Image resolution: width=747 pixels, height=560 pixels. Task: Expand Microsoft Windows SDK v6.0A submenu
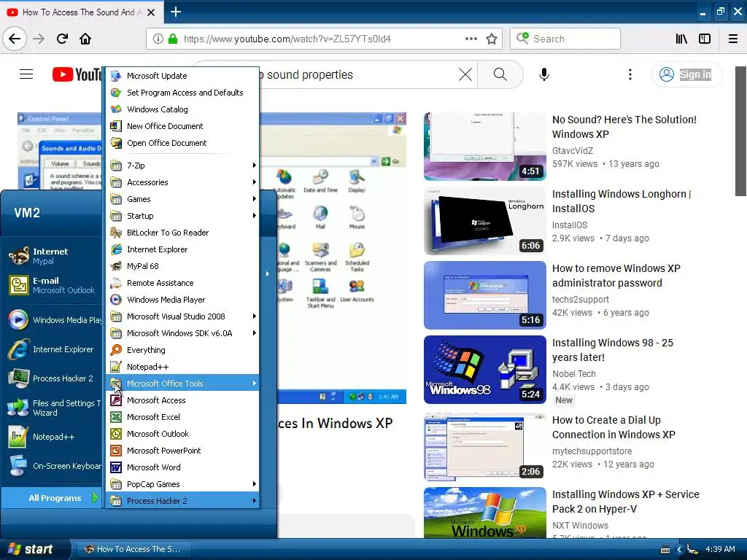[x=182, y=332]
